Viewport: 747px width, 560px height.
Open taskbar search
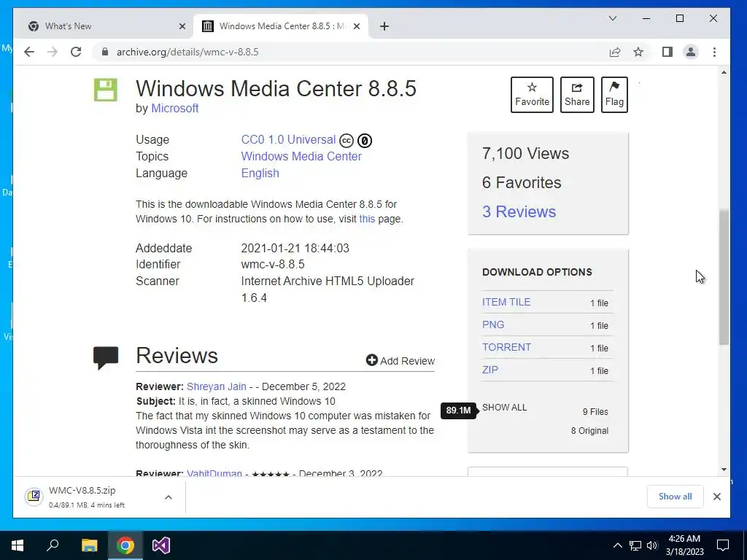(53, 545)
